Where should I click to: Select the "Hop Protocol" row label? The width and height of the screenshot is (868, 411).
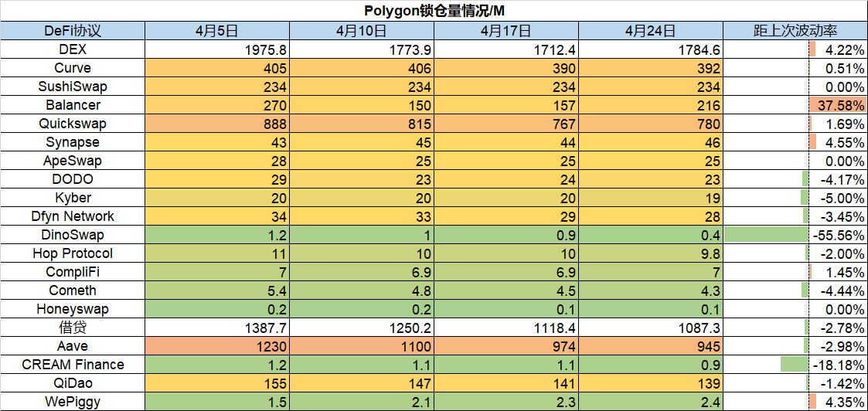(x=72, y=253)
